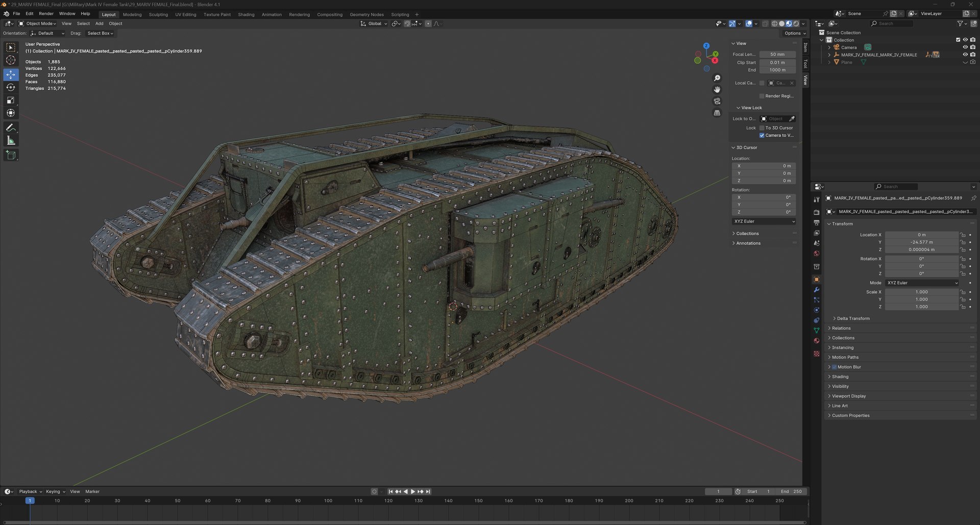Open the Material properties tab icon
Image resolution: width=980 pixels, height=525 pixels.
tap(816, 341)
